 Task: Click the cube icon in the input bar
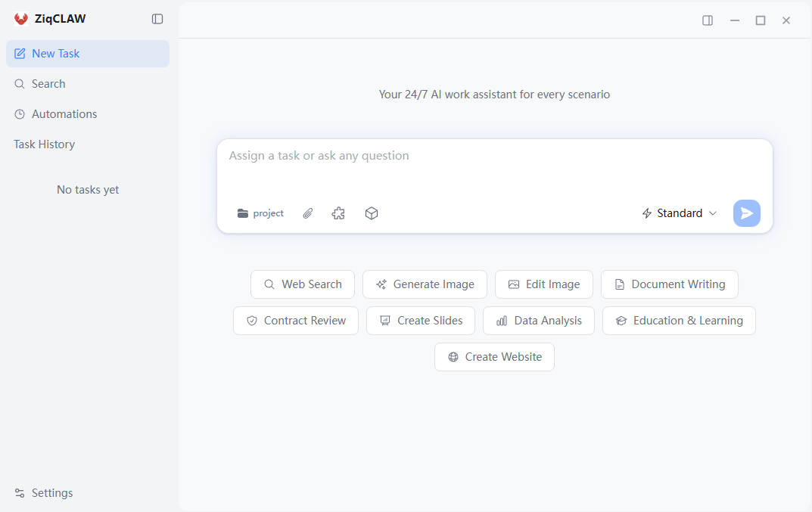[x=372, y=213]
